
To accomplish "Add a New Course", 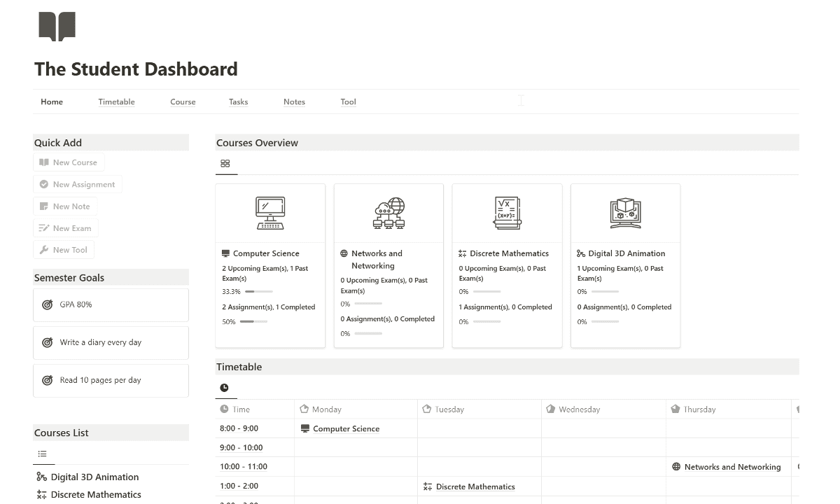I will (x=69, y=162).
